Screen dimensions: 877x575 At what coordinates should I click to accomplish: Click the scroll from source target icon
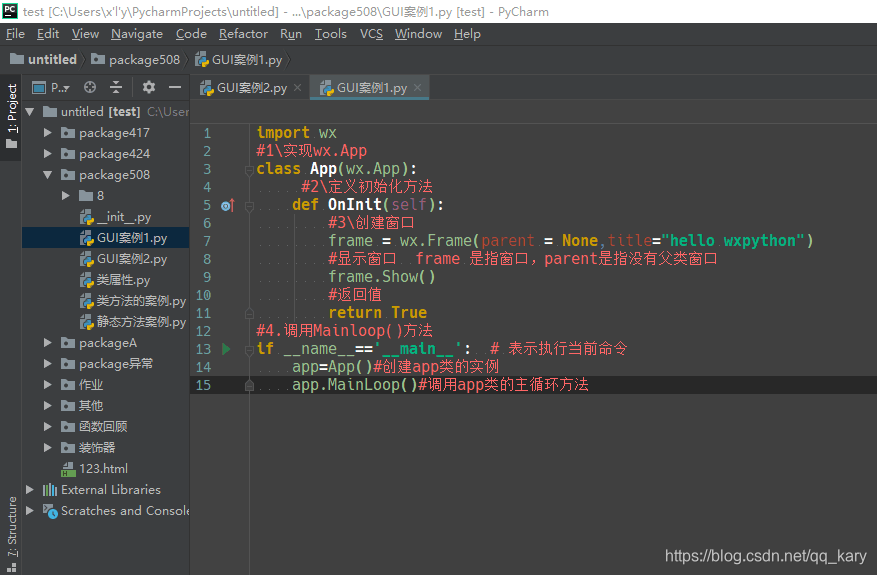pyautogui.click(x=90, y=87)
